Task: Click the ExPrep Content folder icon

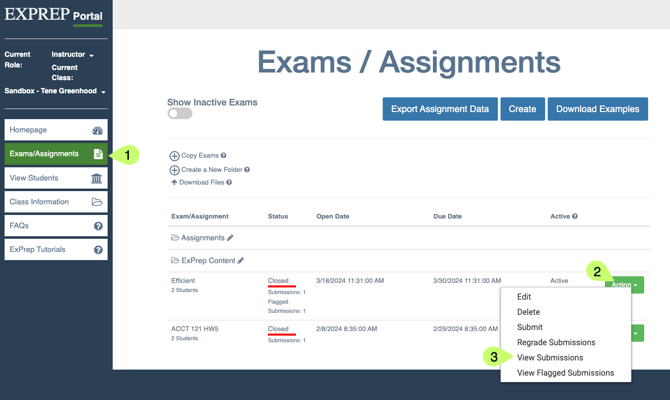Action: (175, 260)
